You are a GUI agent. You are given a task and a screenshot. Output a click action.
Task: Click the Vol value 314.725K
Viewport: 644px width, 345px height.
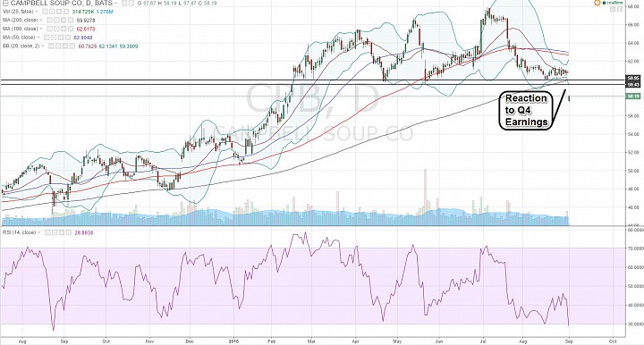[83, 12]
